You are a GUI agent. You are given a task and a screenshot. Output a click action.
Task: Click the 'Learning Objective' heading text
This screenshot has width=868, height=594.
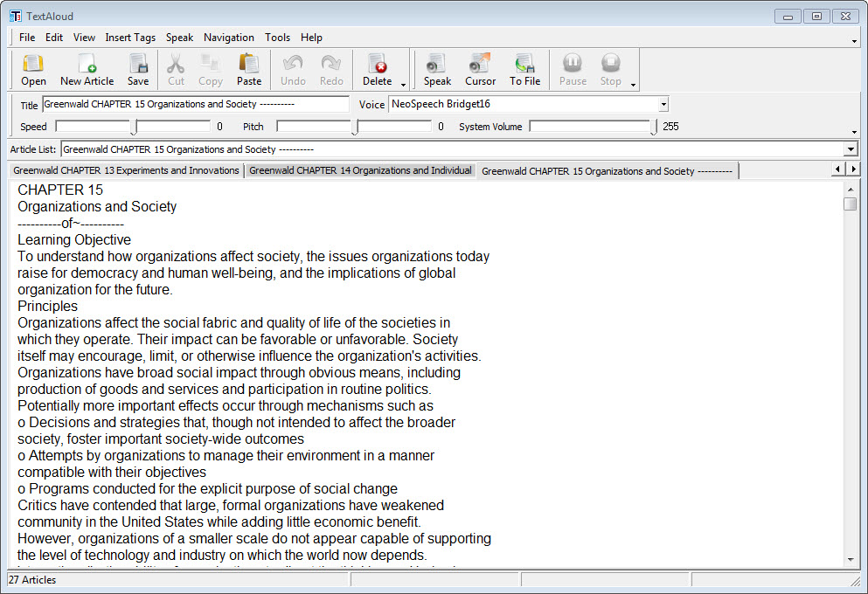[x=74, y=240]
